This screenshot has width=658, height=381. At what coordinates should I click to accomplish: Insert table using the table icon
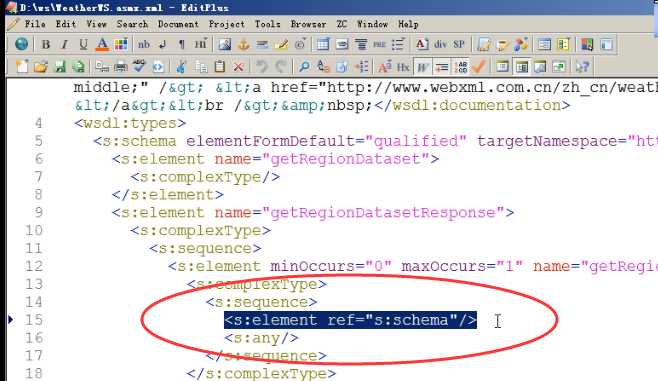[323, 44]
